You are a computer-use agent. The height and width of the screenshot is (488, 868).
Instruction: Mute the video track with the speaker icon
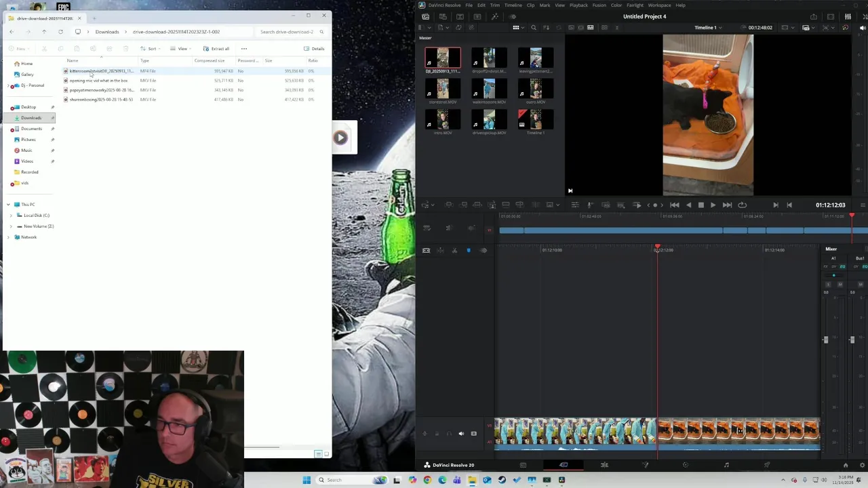pyautogui.click(x=461, y=434)
